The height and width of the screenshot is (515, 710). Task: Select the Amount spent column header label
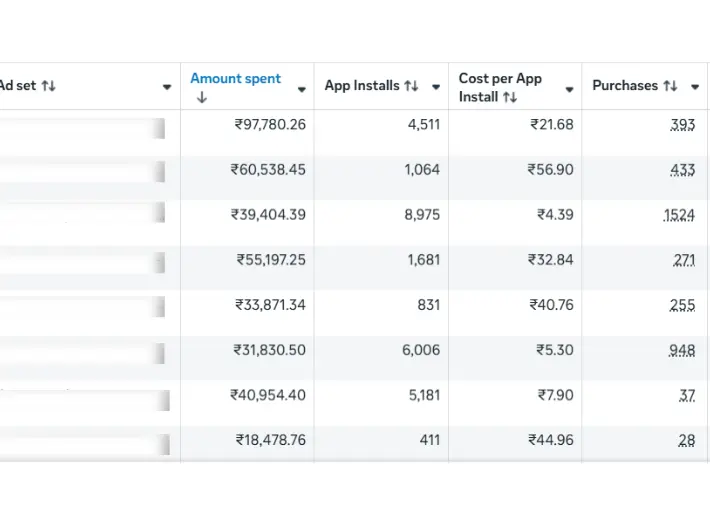coord(235,78)
